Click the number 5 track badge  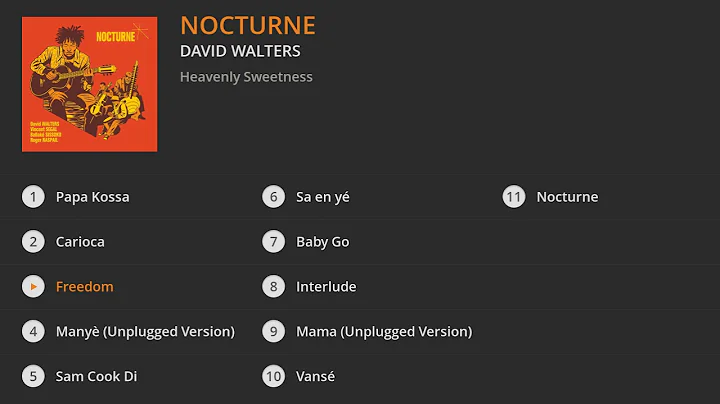coord(34,377)
